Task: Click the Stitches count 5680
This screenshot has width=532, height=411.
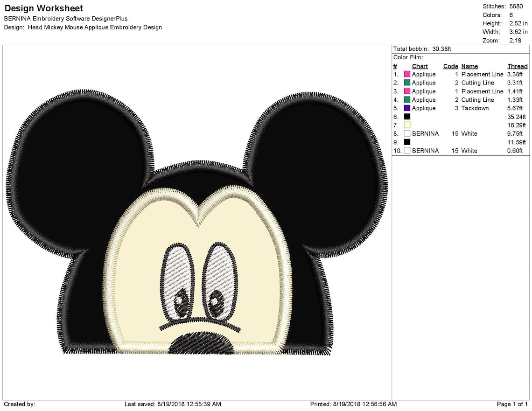Action: [x=515, y=7]
